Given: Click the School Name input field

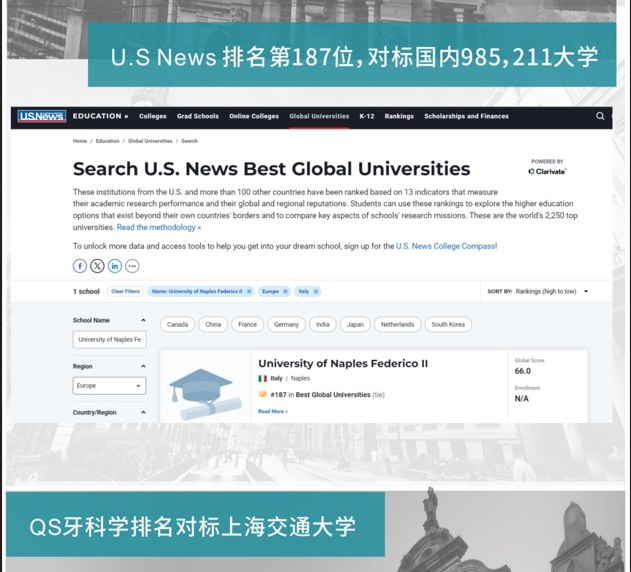Looking at the screenshot, I should (x=109, y=339).
